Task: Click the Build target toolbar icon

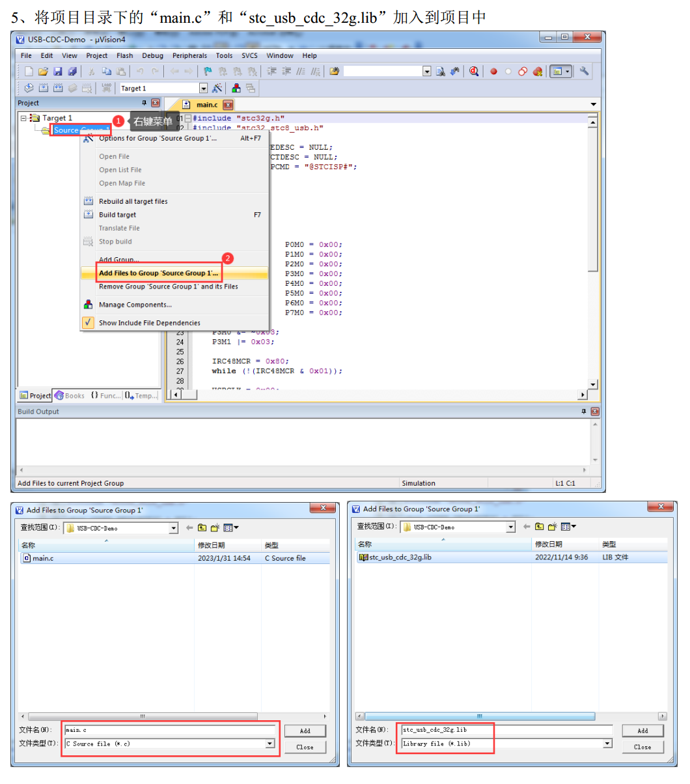Action: click(43, 88)
